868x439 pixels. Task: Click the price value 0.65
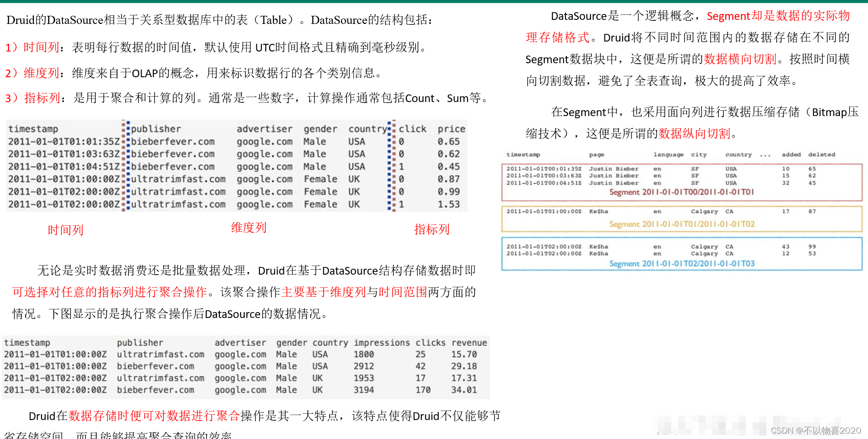pos(448,141)
